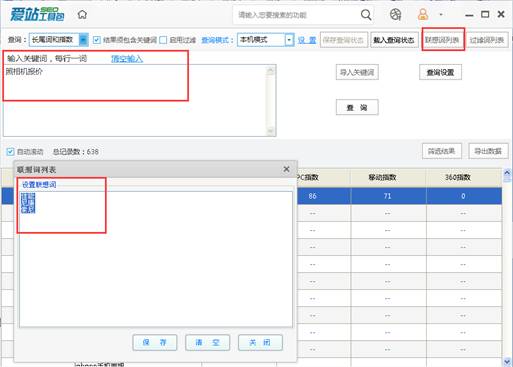
Task: Go to home via house icon
Action: point(82,15)
